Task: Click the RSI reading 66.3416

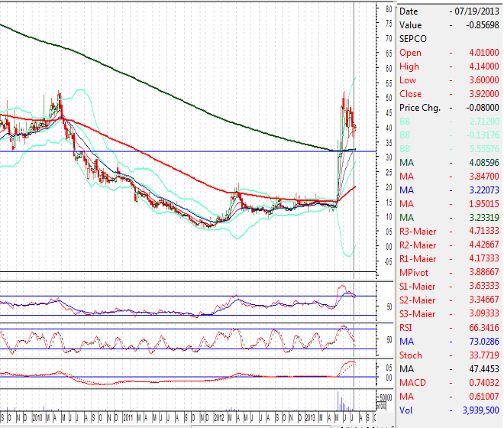Action: 481,328
